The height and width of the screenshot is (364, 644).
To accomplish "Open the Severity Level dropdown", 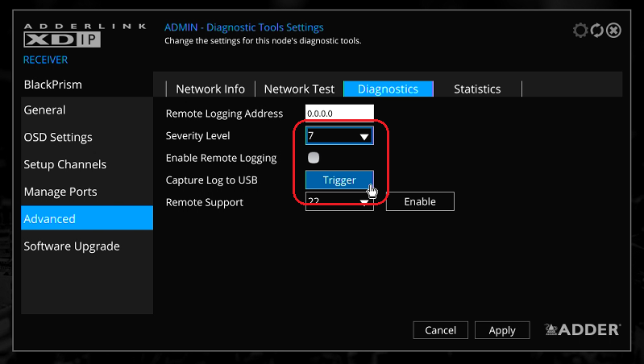I will coord(339,136).
